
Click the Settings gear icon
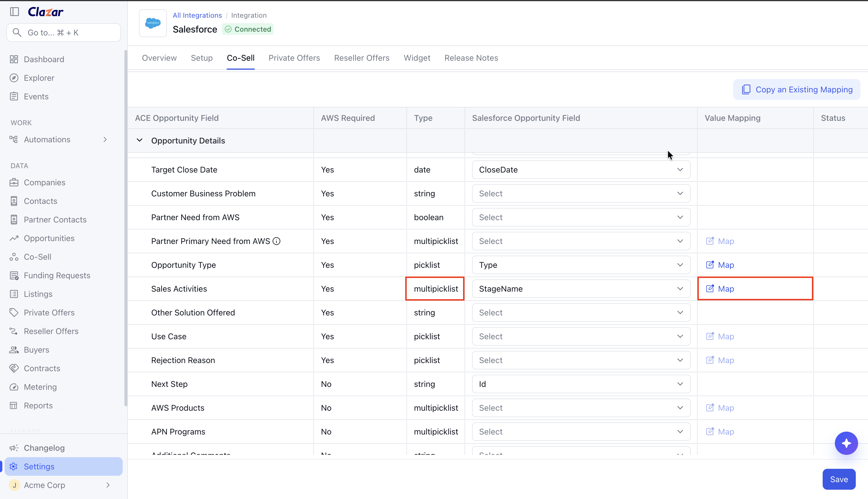[x=14, y=466]
